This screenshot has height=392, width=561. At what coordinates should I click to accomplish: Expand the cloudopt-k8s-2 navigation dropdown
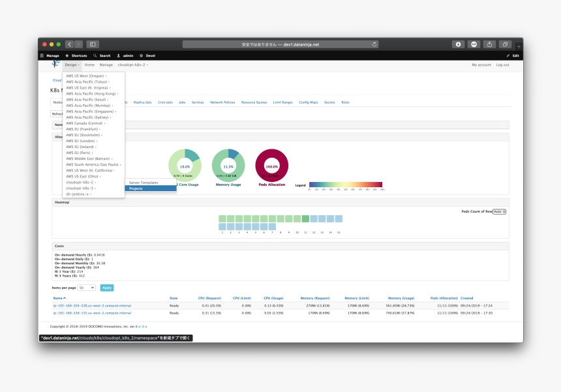point(132,65)
